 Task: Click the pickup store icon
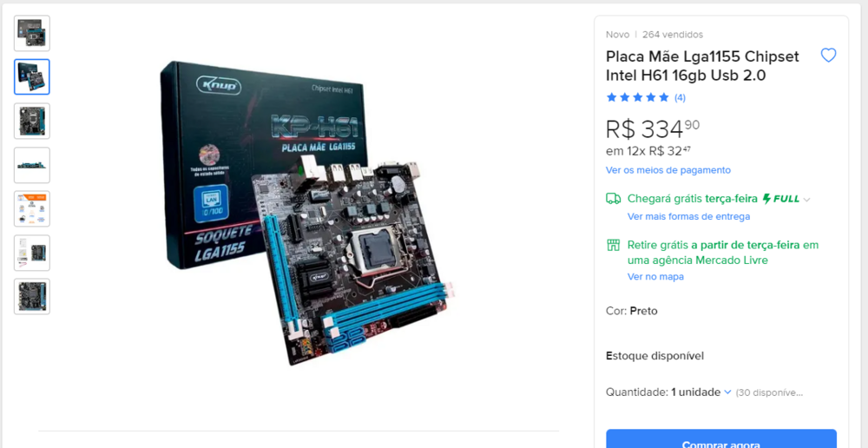614,246
